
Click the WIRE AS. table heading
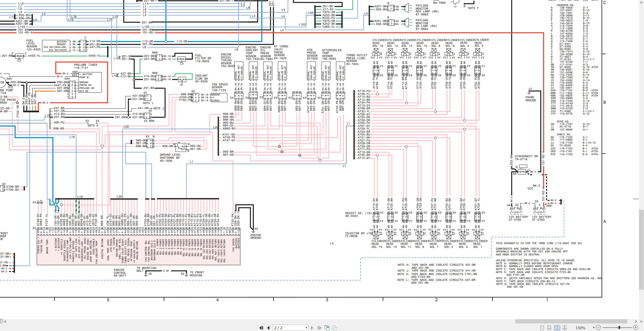pos(563,122)
